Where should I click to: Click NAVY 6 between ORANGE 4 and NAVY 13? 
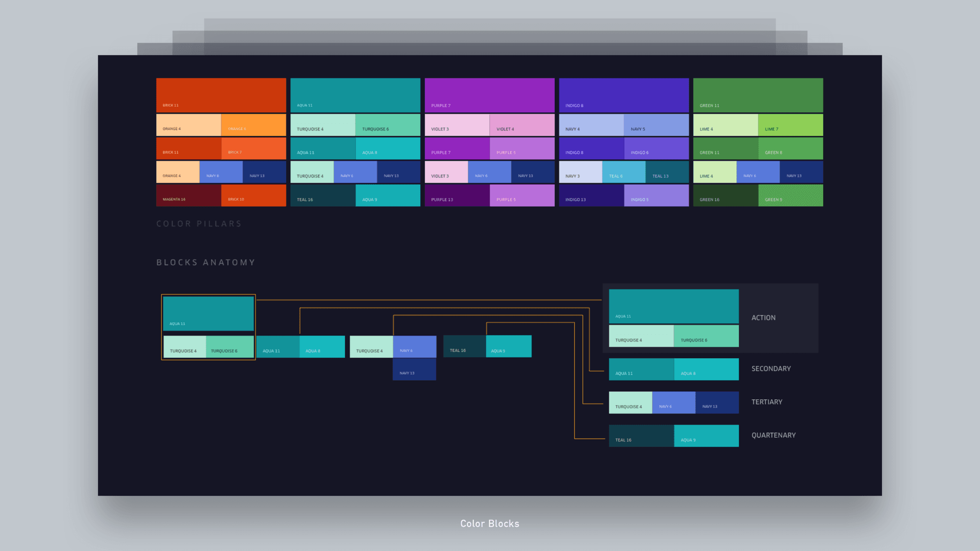(221, 172)
